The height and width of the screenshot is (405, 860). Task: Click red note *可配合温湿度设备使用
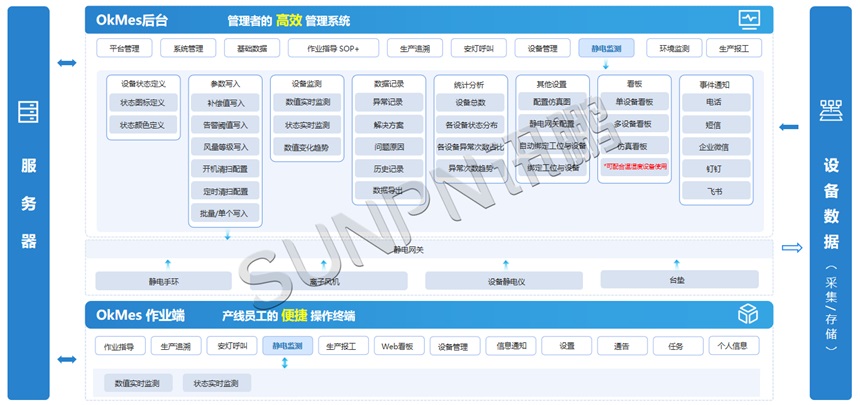coord(635,165)
